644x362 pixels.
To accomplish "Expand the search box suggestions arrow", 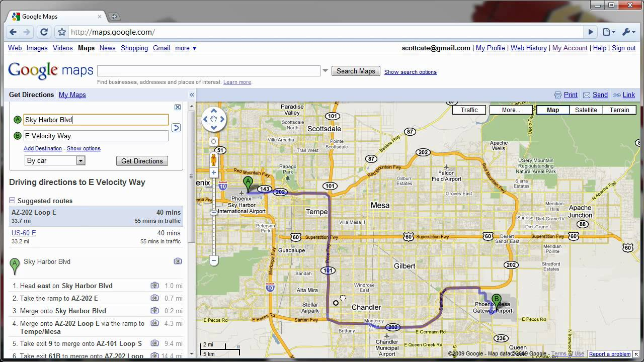I will pyautogui.click(x=326, y=71).
